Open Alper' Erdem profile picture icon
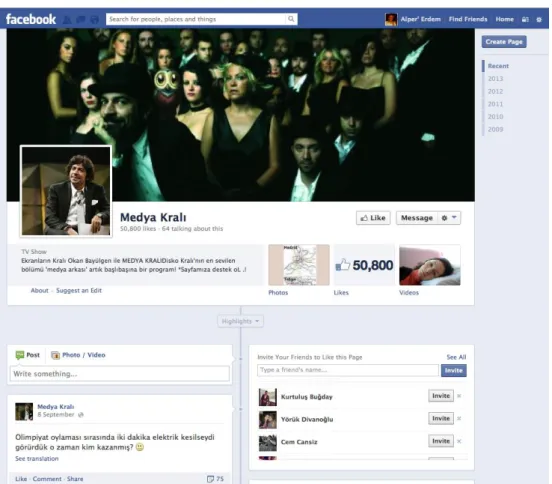Viewport: 552px width, 484px height. click(391, 19)
